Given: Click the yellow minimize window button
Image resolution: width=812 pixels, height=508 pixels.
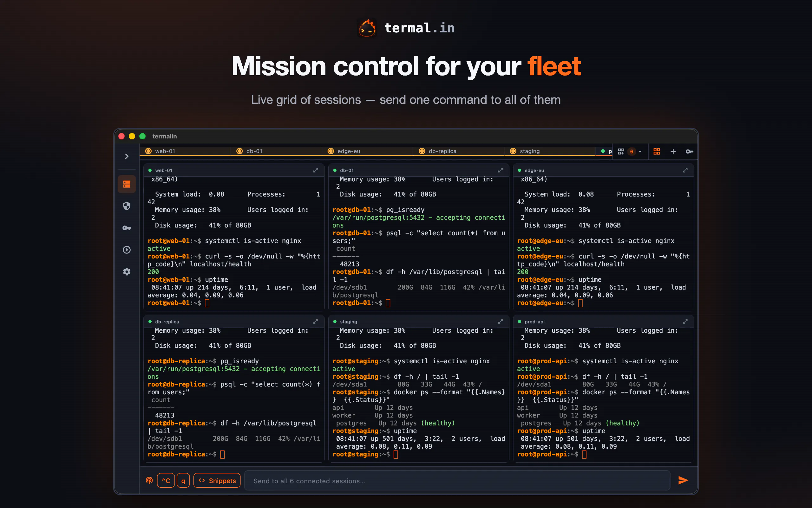Looking at the screenshot, I should pos(132,136).
